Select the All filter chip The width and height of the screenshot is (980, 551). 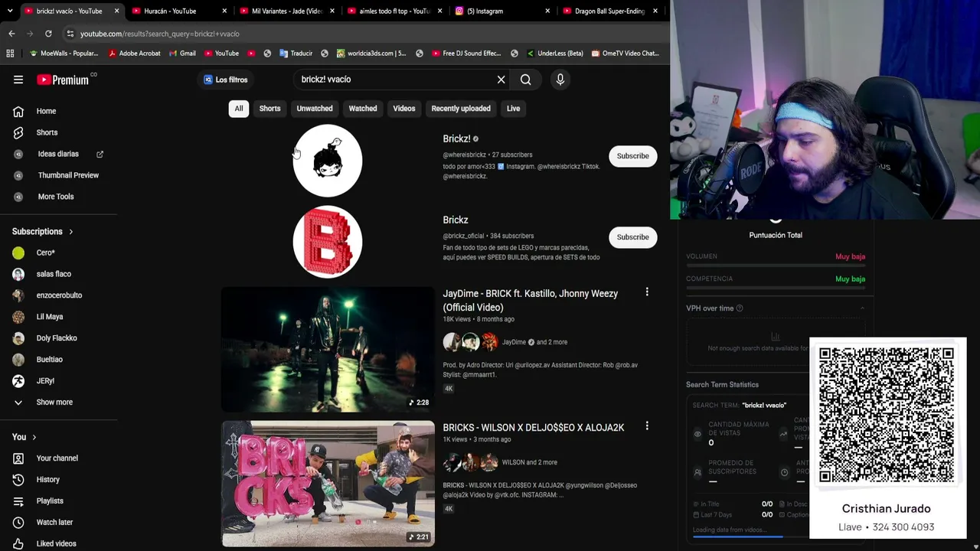point(239,109)
